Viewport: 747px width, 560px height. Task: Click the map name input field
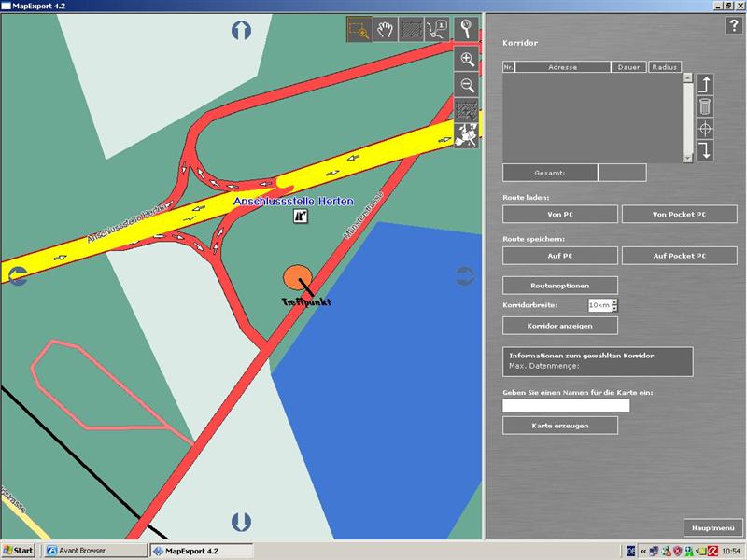(566, 405)
